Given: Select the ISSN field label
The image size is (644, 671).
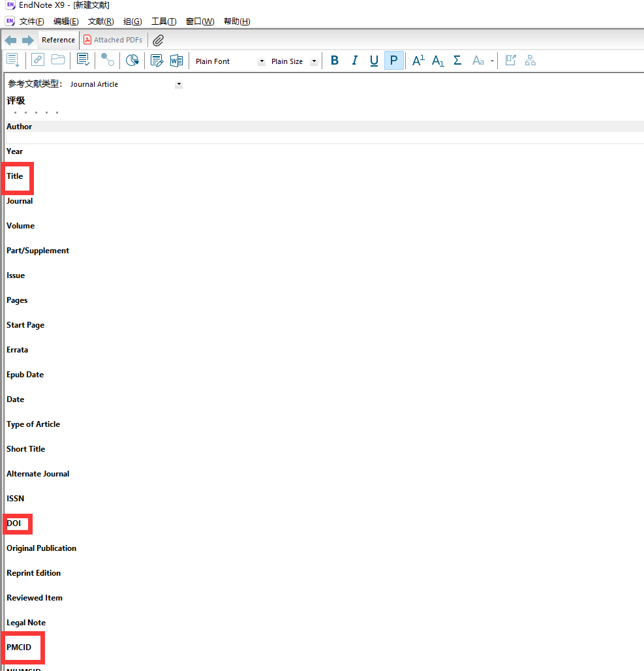Looking at the screenshot, I should 15,499.
